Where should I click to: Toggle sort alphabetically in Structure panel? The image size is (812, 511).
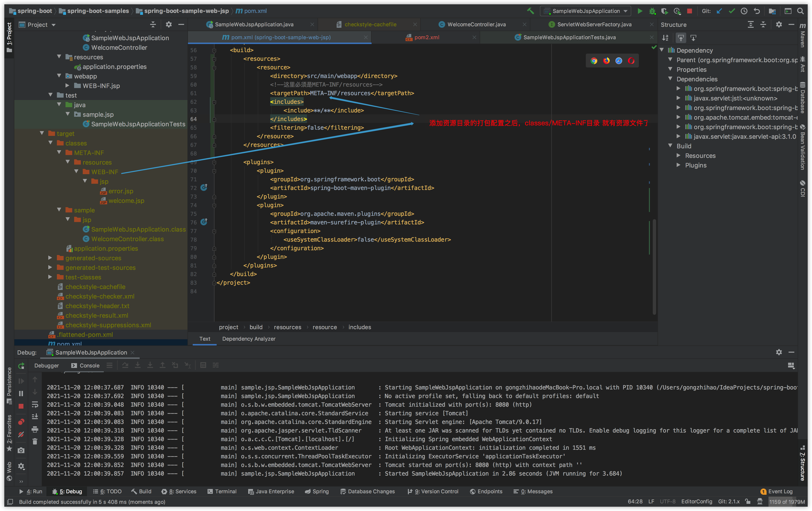tap(665, 38)
